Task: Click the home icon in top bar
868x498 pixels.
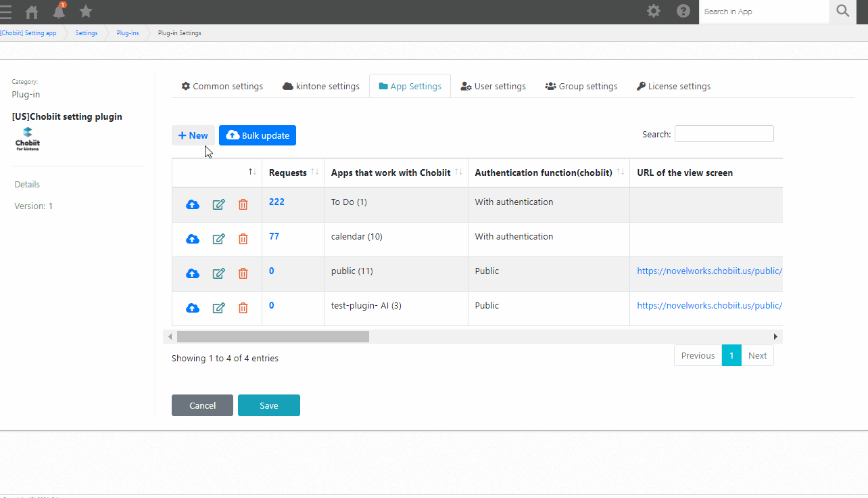Action: [32, 12]
